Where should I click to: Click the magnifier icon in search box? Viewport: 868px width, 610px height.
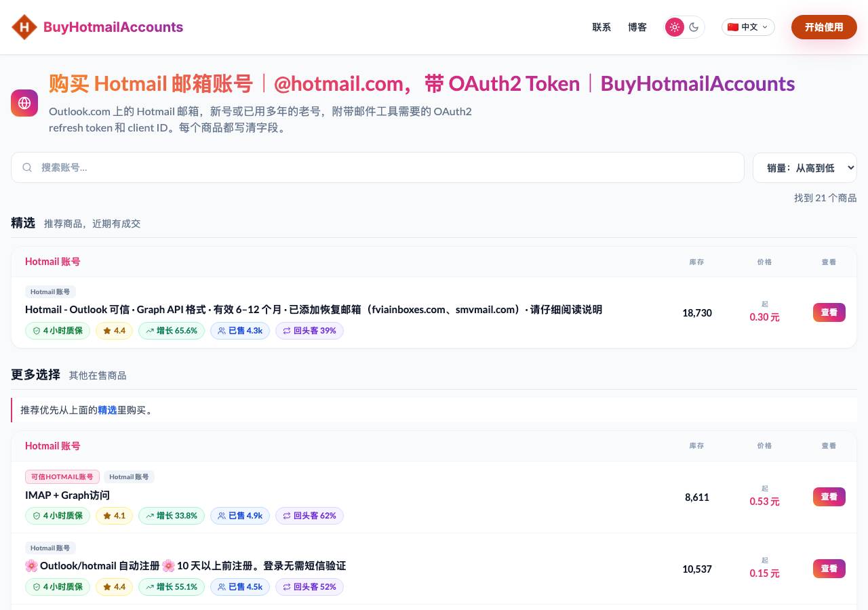pyautogui.click(x=27, y=167)
